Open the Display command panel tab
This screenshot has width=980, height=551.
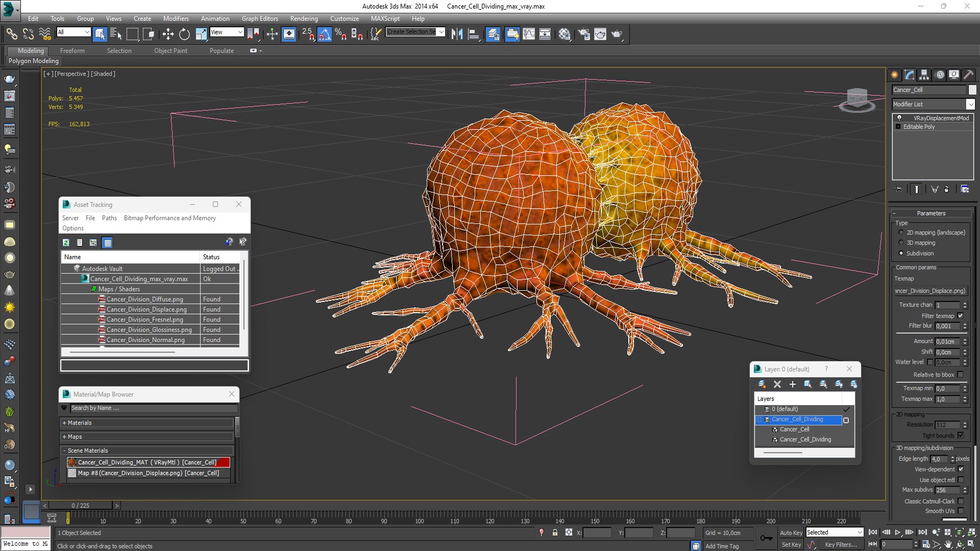click(954, 75)
